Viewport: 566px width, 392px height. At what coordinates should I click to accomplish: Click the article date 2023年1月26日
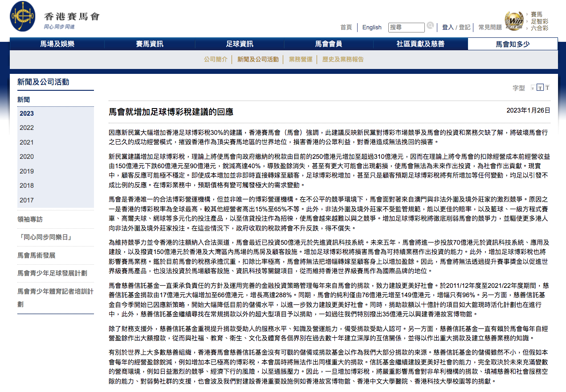click(528, 110)
